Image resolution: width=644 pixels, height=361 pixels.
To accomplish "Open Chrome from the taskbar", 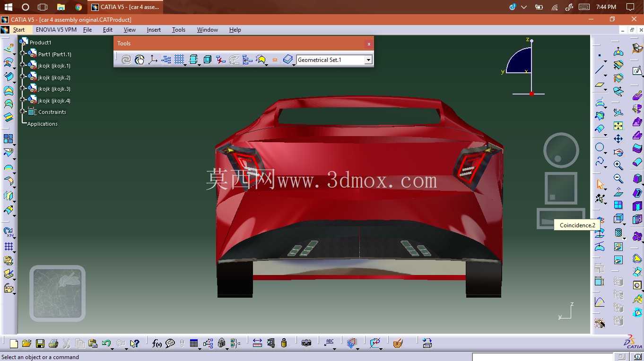I will 78,7.
